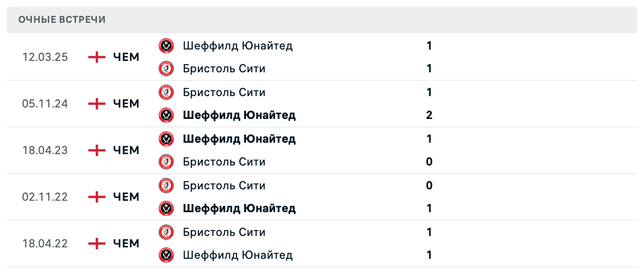Click Bristol City crest in 05.11.24 match
The image size is (644, 274).
pyautogui.click(x=166, y=92)
